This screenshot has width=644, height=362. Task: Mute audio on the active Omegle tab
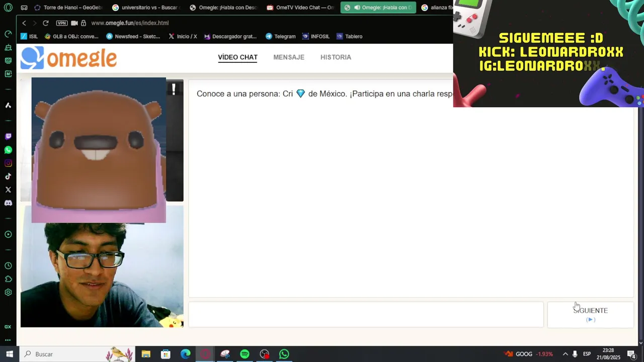(x=357, y=8)
